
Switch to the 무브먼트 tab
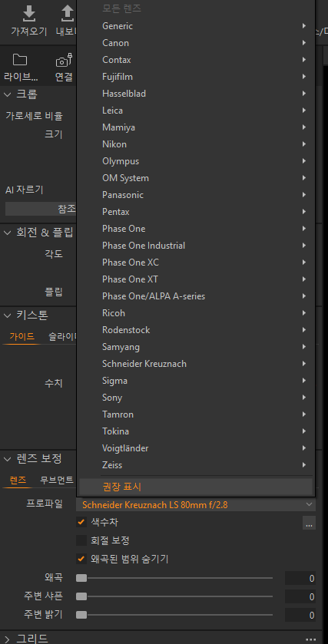(57, 480)
